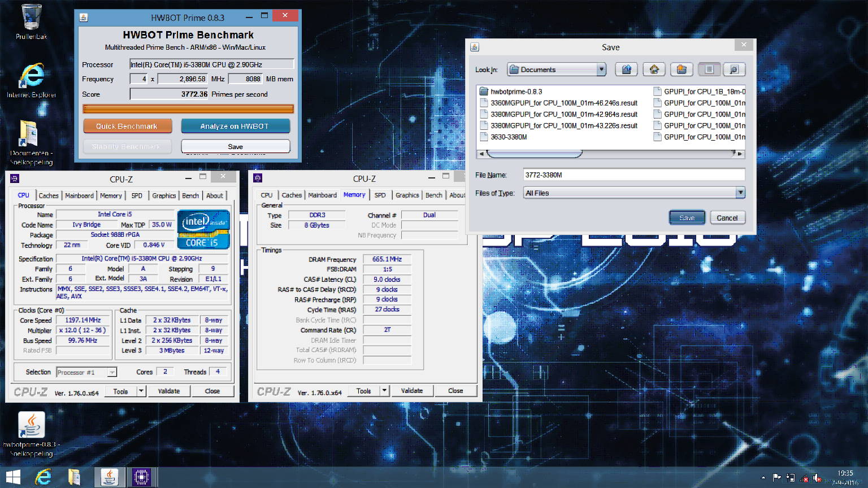The width and height of the screenshot is (868, 488).
Task: Switch Save dialog to Details view
Action: pyautogui.click(x=734, y=69)
